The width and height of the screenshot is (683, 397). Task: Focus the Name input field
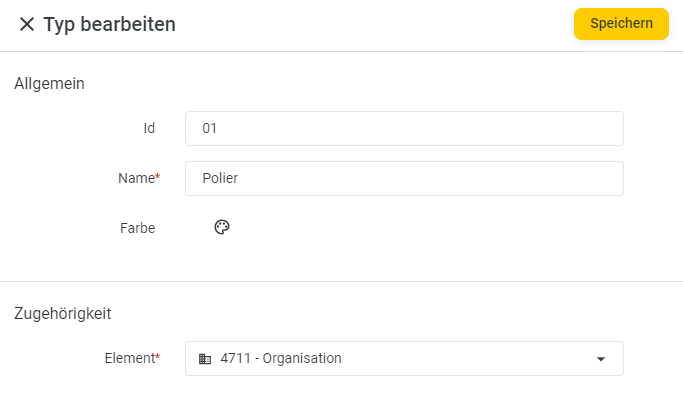coord(404,178)
